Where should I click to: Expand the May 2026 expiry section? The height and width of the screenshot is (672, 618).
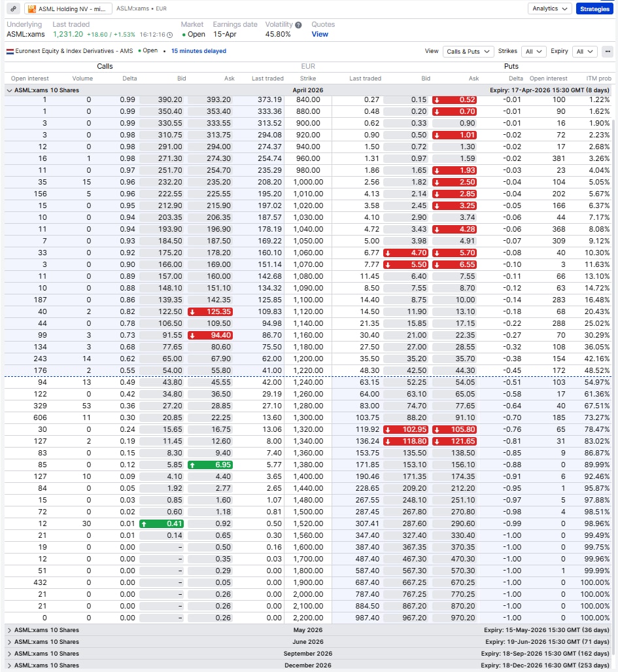pos(9,629)
